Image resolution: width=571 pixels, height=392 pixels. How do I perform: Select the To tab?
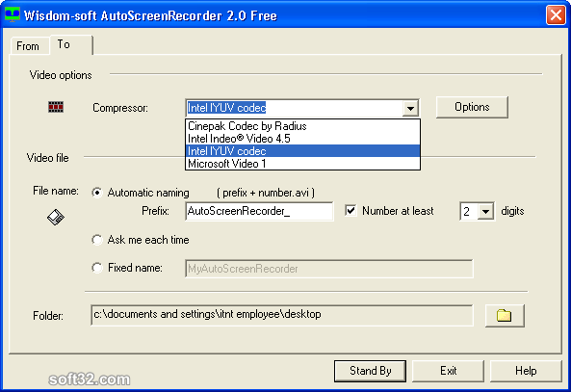(x=70, y=44)
